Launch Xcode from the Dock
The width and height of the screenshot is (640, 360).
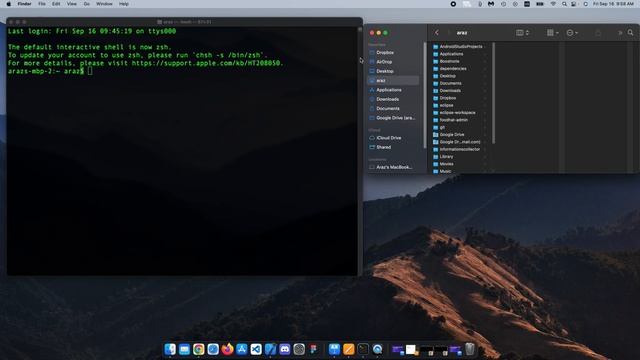click(x=270, y=349)
